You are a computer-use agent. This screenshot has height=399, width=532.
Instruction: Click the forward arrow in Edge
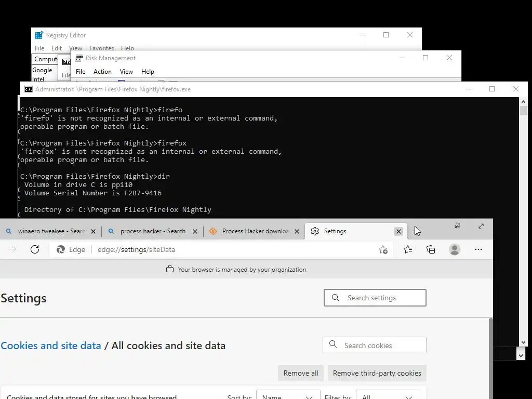pyautogui.click(x=12, y=249)
